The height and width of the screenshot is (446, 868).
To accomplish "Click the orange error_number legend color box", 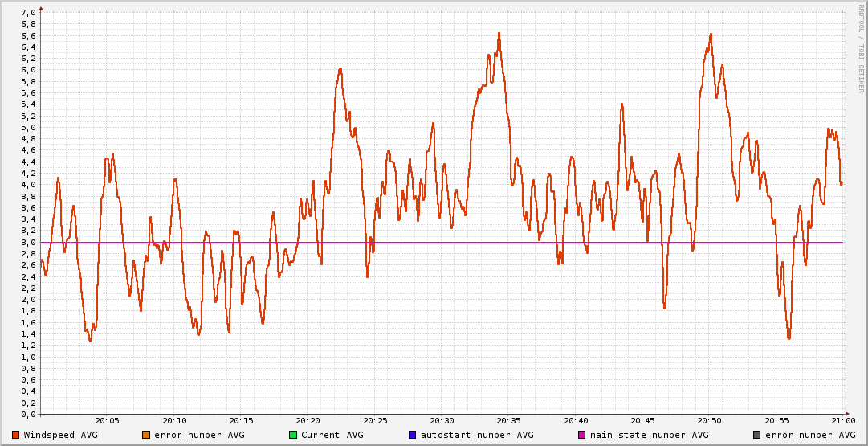I will tap(145, 435).
